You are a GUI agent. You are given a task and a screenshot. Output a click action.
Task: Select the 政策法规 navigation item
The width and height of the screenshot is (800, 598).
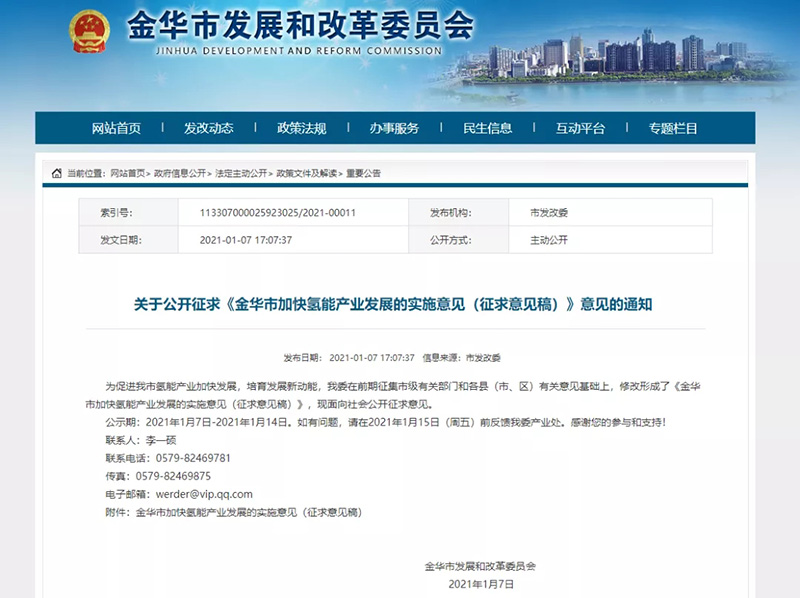pos(301,128)
